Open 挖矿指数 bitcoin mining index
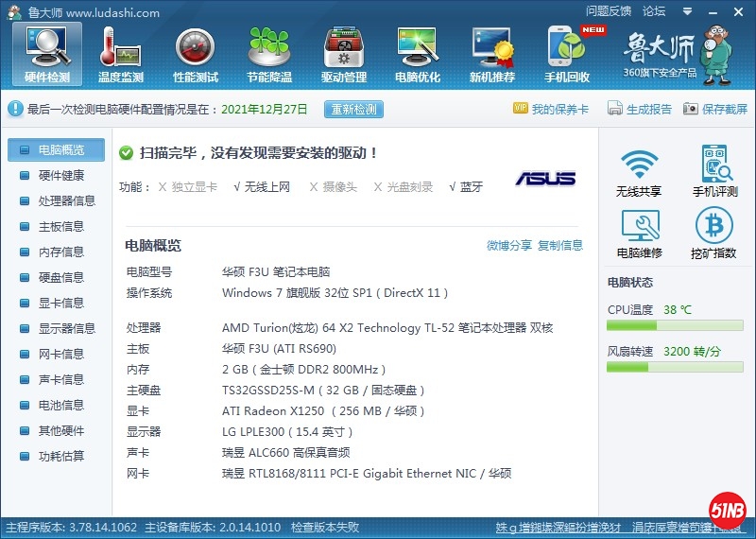Image resolution: width=756 pixels, height=539 pixels. 714,234
